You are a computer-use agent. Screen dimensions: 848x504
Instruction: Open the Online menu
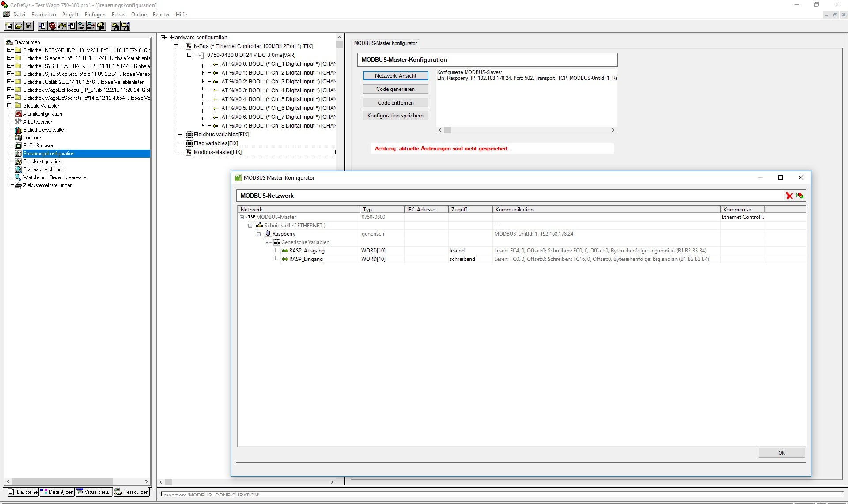[x=139, y=15]
